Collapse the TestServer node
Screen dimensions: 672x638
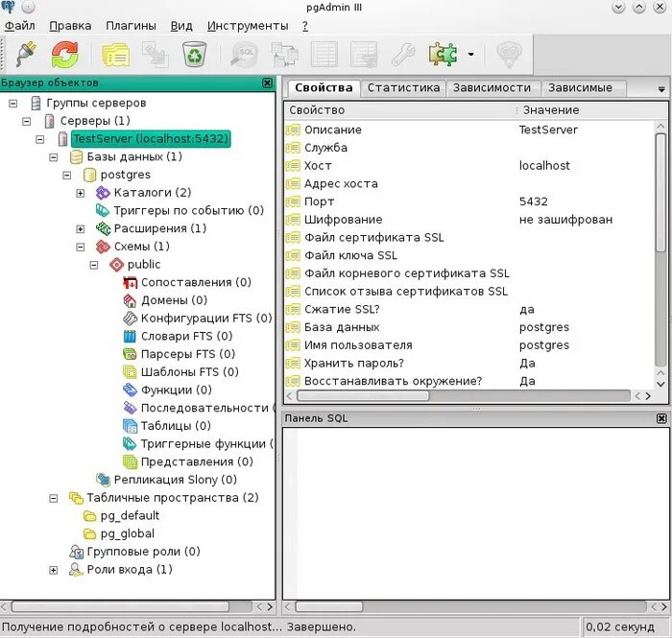40,139
